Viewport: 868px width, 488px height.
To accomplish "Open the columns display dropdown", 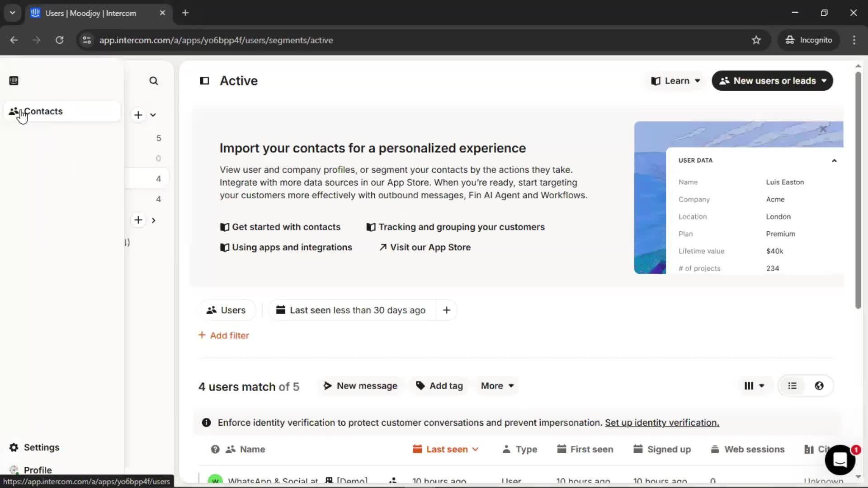I will point(754,386).
